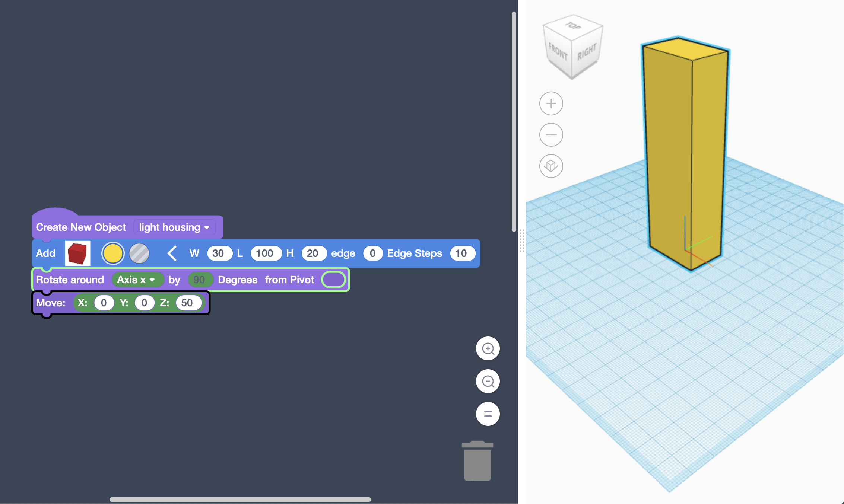The image size is (844, 504).
Task: Click the perspective view toggle icon
Action: (x=551, y=166)
